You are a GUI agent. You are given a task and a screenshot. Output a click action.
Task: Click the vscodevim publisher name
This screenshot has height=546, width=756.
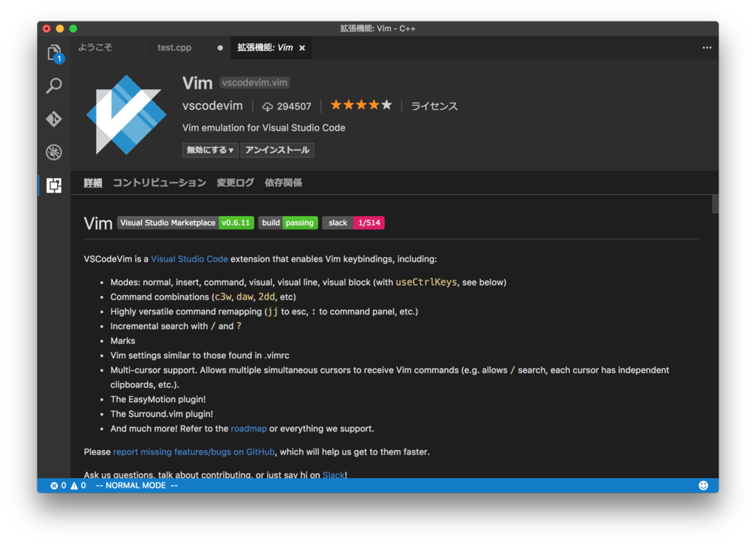point(213,106)
